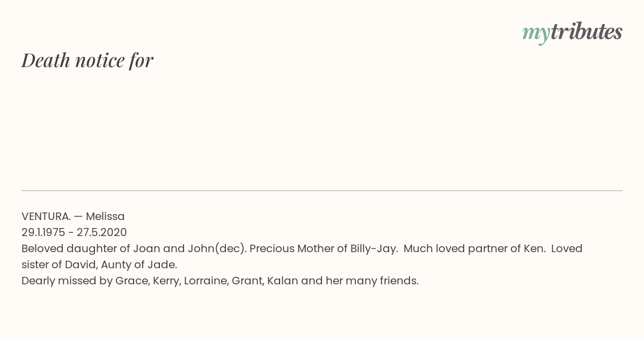Click the birth date 29.1.1975

tap(43, 232)
